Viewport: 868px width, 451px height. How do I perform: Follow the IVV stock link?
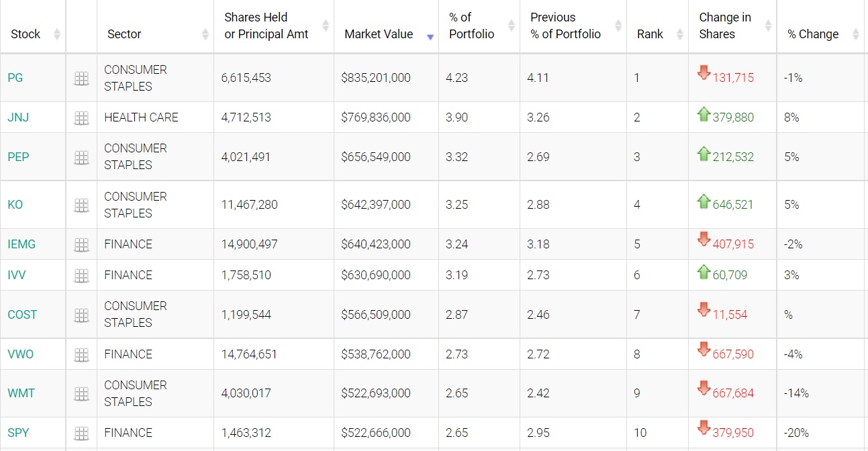coord(17,275)
